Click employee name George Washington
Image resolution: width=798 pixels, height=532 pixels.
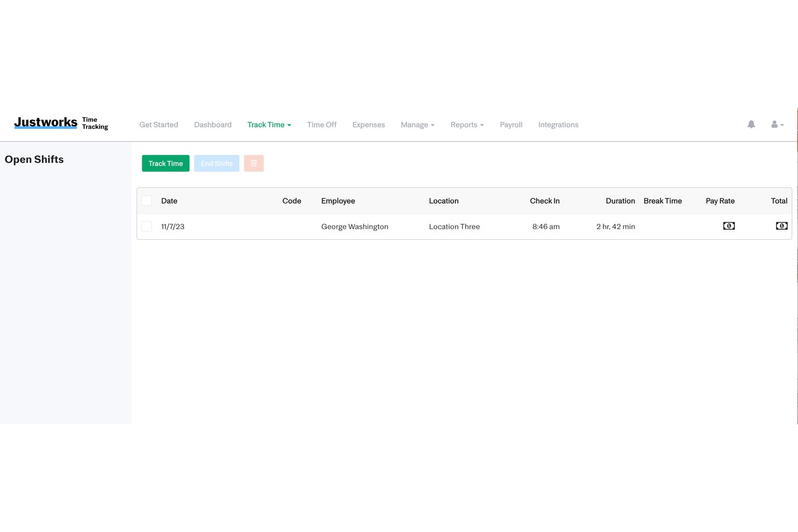point(355,226)
